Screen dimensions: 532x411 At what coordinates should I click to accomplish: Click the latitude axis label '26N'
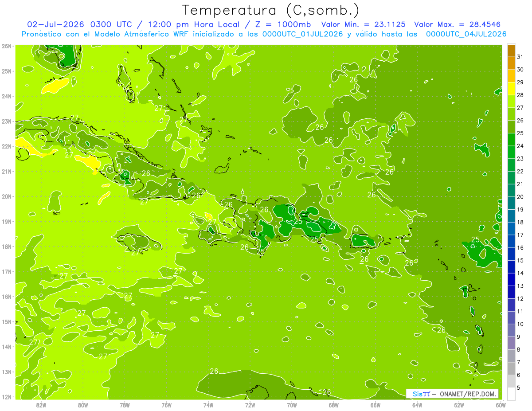pos(7,46)
